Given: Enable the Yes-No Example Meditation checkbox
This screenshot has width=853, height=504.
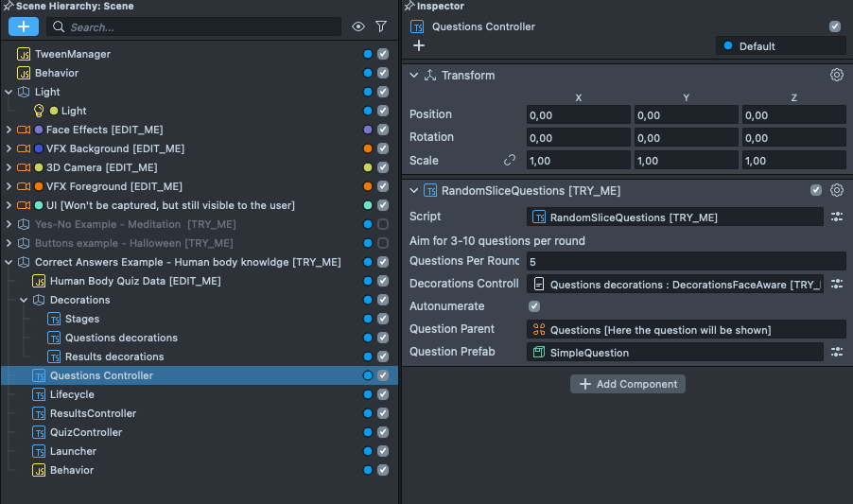Looking at the screenshot, I should click(383, 224).
